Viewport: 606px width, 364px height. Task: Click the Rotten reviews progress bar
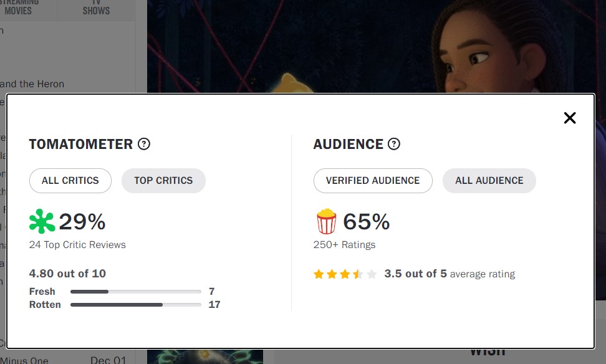tap(135, 305)
